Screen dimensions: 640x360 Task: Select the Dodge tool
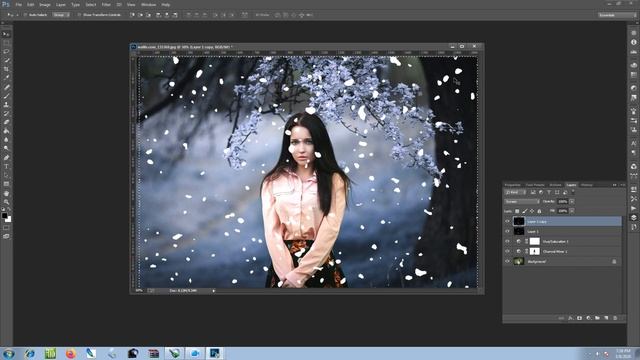pos(6,148)
